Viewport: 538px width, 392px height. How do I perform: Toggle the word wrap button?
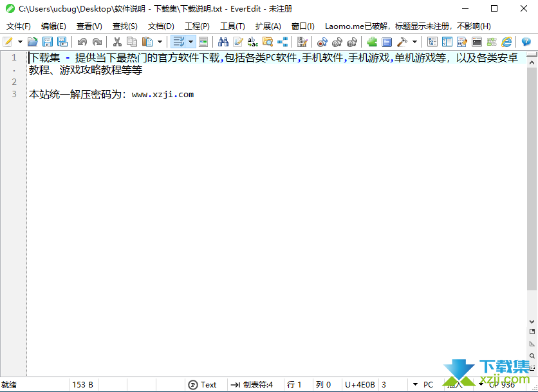coord(178,42)
